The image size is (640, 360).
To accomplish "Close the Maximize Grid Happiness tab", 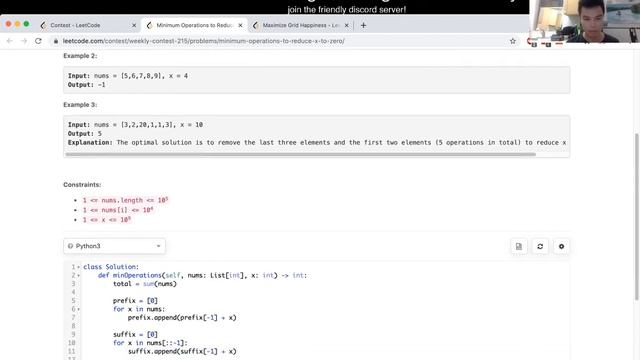I will tap(347, 25).
